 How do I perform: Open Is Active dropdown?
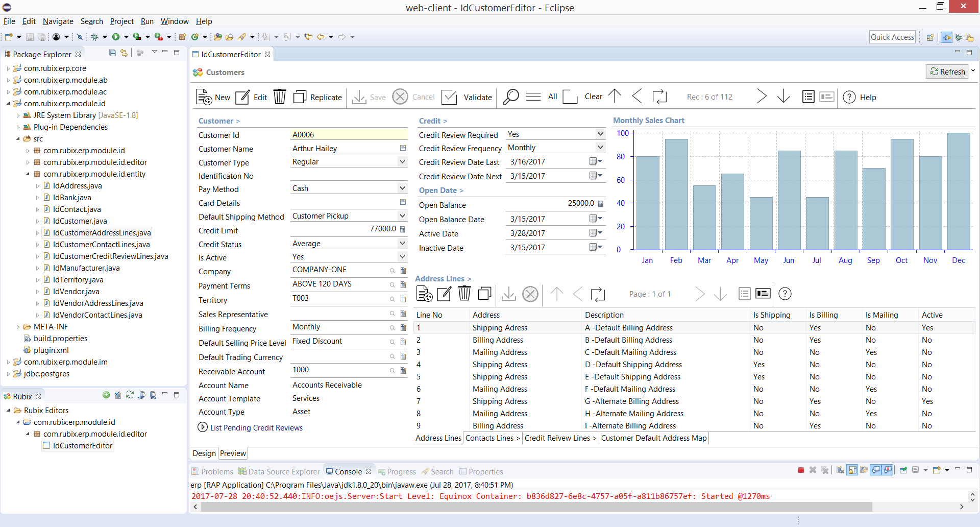point(402,256)
